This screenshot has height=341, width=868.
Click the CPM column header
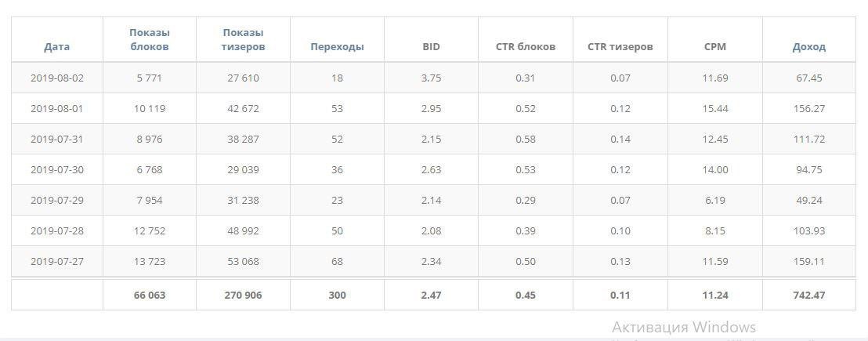tap(715, 46)
